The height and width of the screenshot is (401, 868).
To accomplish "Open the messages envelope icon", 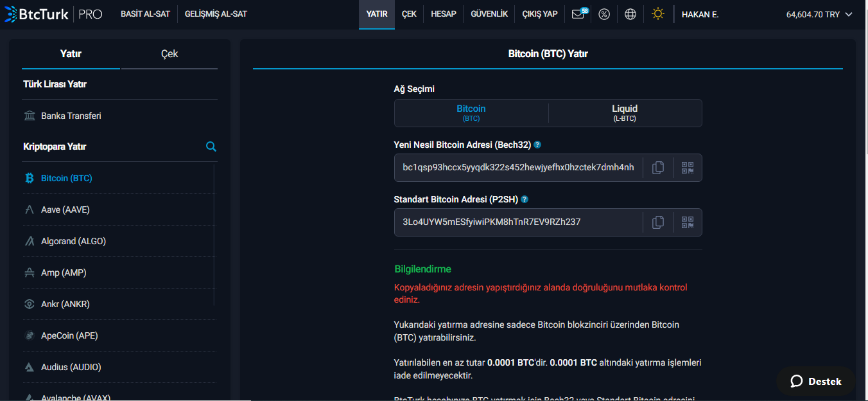I will tap(578, 14).
